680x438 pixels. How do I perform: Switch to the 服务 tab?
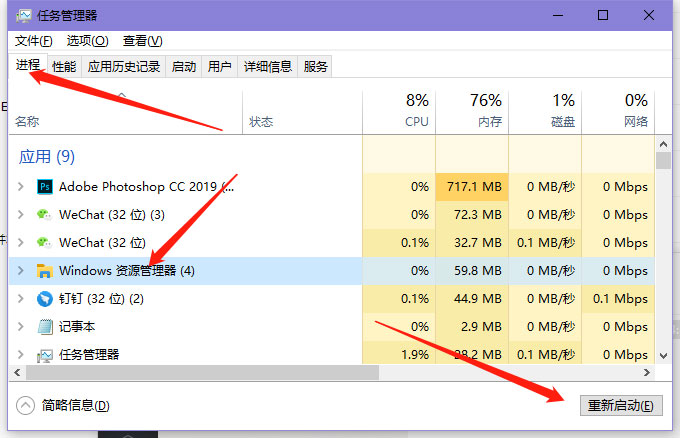[x=315, y=67]
